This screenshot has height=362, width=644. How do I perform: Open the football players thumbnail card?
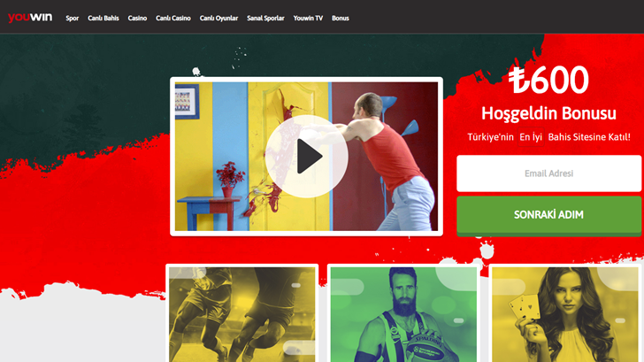pyautogui.click(x=241, y=314)
